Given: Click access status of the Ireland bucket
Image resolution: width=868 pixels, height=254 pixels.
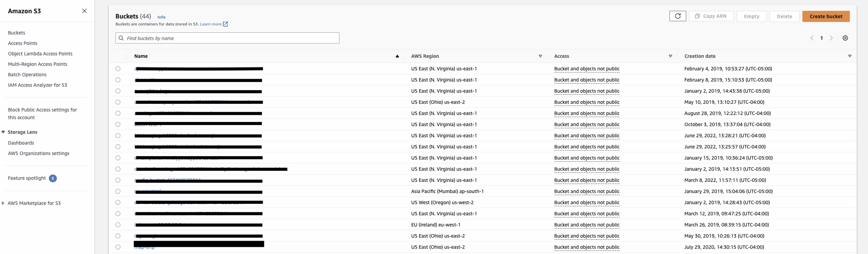Looking at the screenshot, I should point(587,225).
